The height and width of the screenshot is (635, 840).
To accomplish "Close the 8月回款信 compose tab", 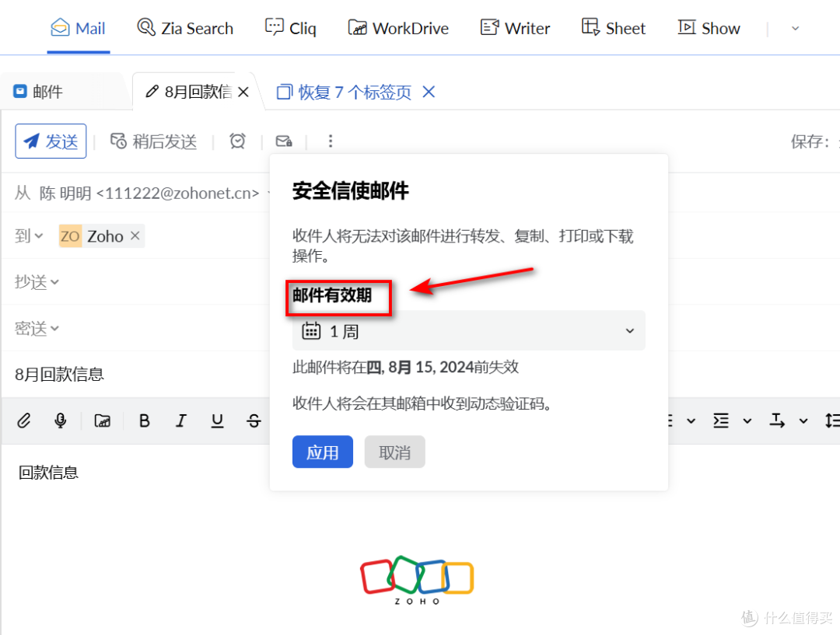I will tap(243, 92).
